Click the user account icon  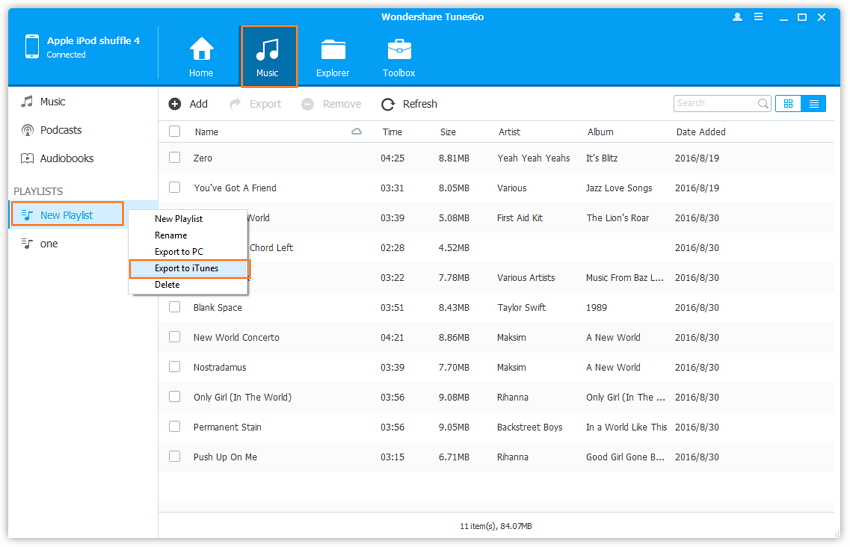[738, 17]
